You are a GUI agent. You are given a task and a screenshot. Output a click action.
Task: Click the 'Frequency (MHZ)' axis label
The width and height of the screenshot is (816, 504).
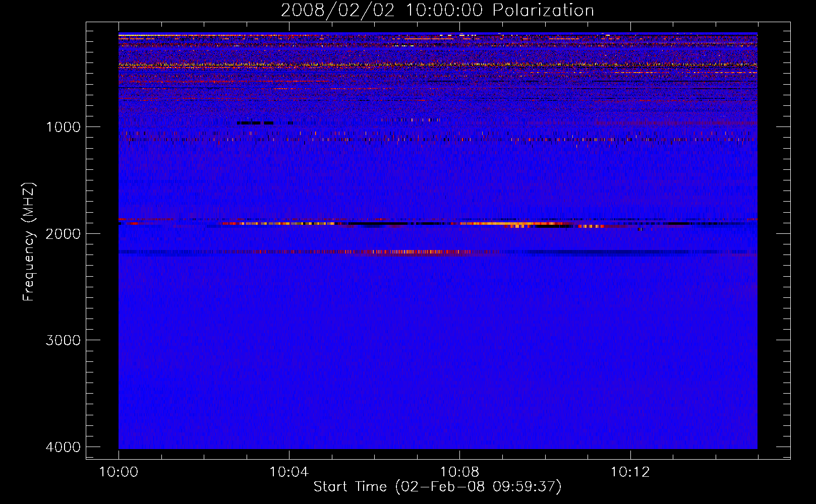point(29,242)
